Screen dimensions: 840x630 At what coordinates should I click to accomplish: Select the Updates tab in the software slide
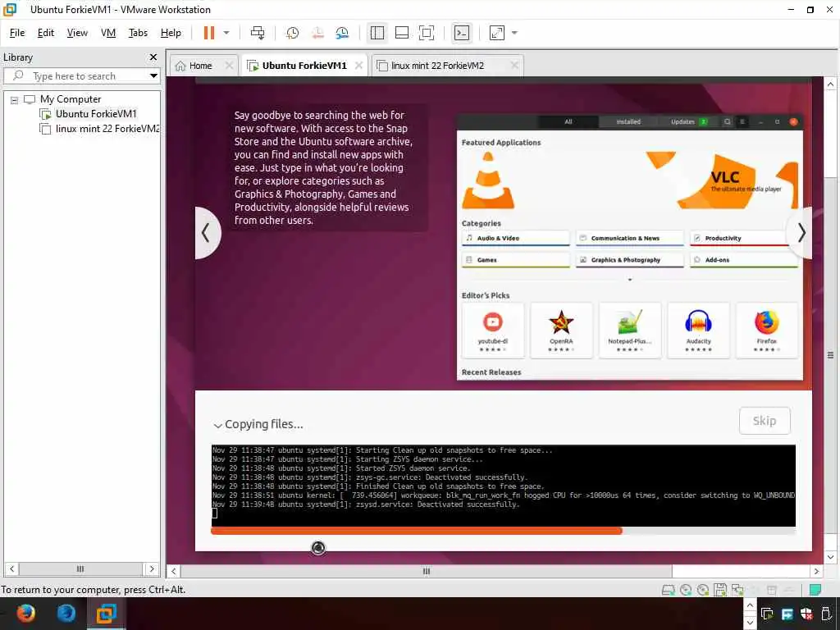click(x=688, y=121)
